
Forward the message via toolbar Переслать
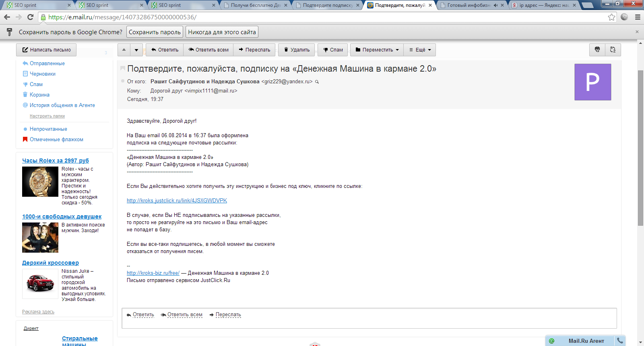click(x=254, y=50)
